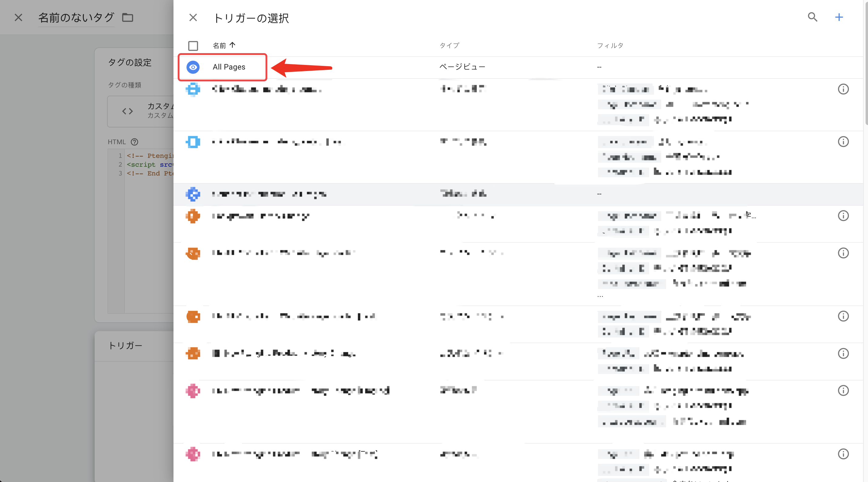This screenshot has height=482, width=868.
Task: Open folder icon beside the tag name
Action: click(x=127, y=18)
